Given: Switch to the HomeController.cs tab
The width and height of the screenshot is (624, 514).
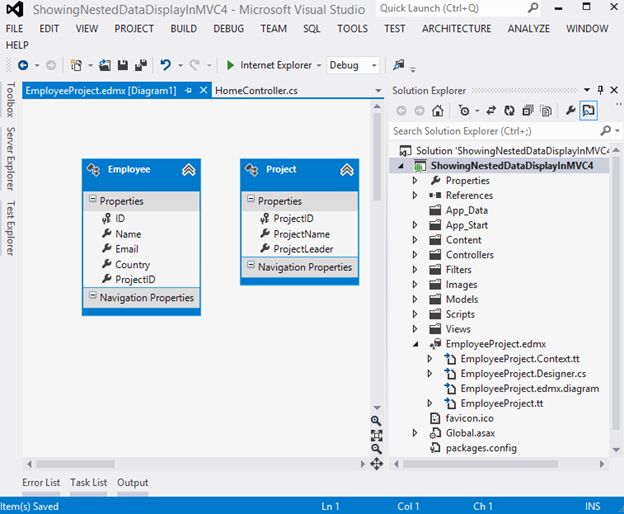Looking at the screenshot, I should pyautogui.click(x=256, y=91).
